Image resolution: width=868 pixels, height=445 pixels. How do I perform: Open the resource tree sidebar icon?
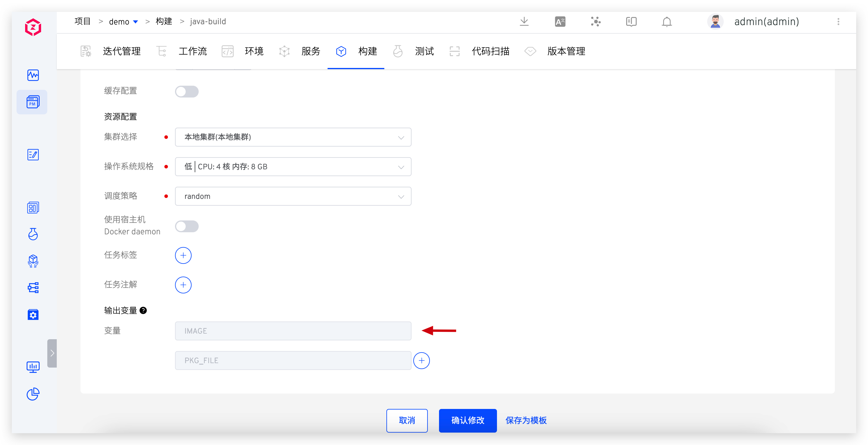33,287
